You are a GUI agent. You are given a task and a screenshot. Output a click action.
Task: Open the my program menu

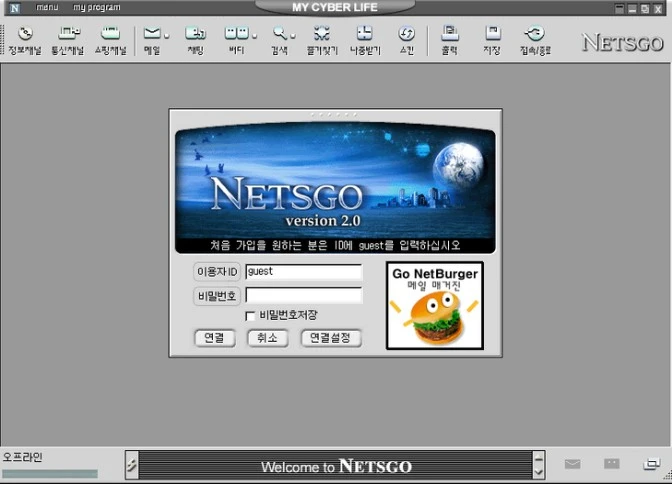96,7
